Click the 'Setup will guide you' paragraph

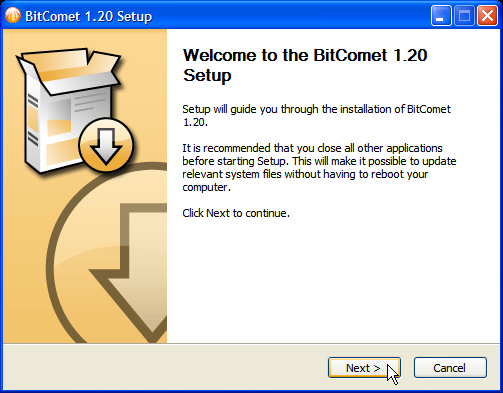pos(317,115)
